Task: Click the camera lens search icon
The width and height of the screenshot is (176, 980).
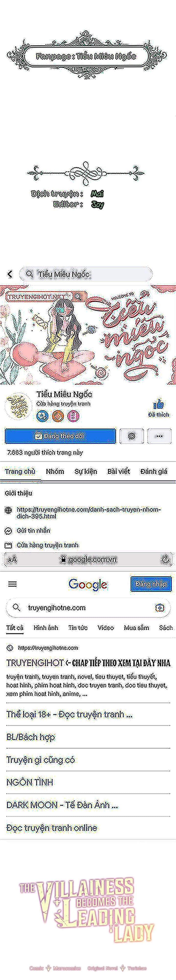Action: click(x=160, y=607)
